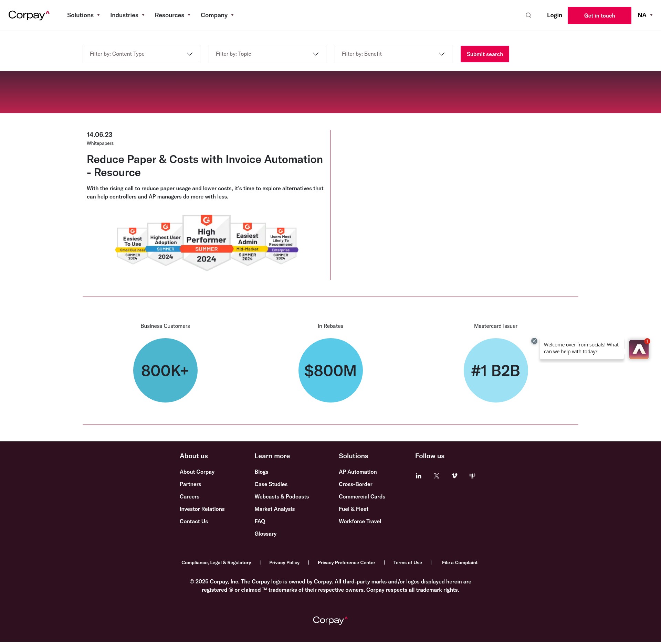Open the X social icon
661x644 pixels.
437,476
